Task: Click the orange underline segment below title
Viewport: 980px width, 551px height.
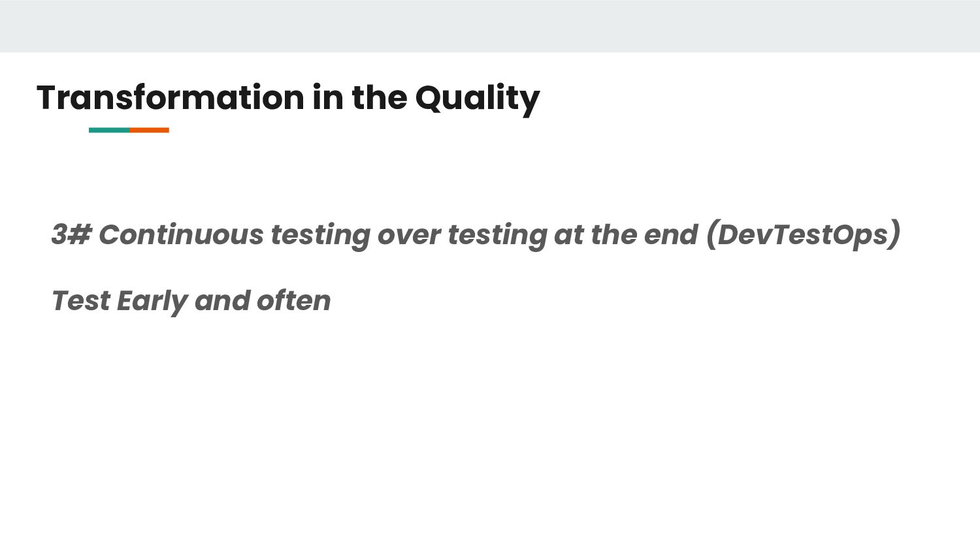Action: click(x=149, y=130)
